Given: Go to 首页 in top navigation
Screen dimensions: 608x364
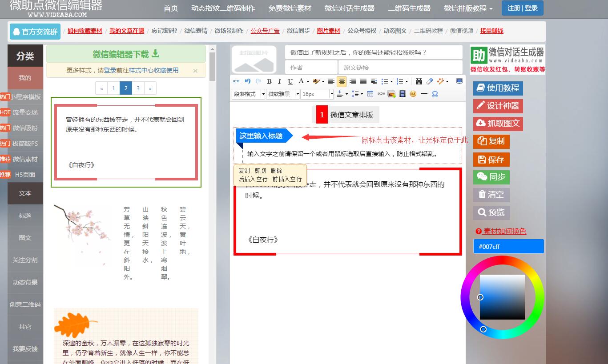Looking at the screenshot, I should point(171,8).
